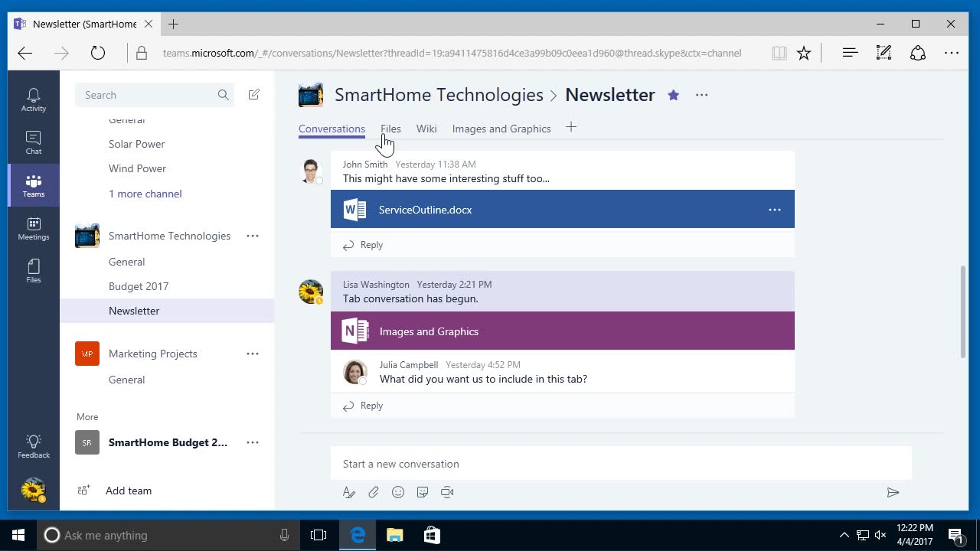Open SmartHome Technologies team more options

[x=253, y=236]
